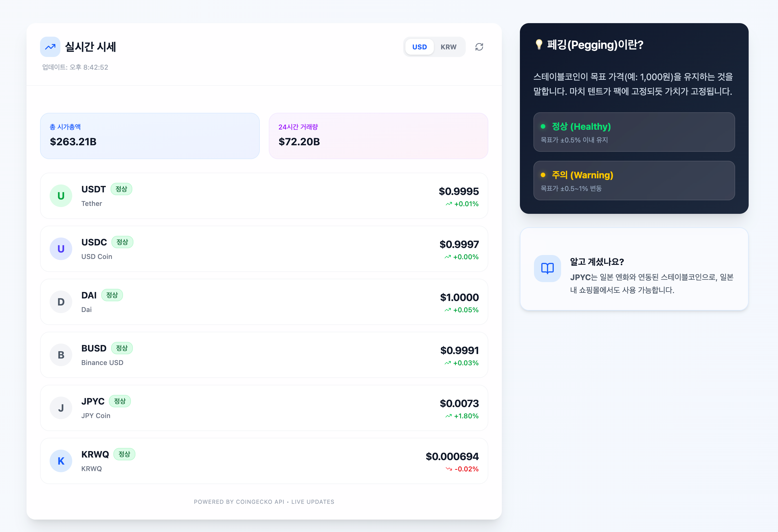Click the up-trend arrow beside +1.80%
This screenshot has width=778, height=532.
(449, 416)
